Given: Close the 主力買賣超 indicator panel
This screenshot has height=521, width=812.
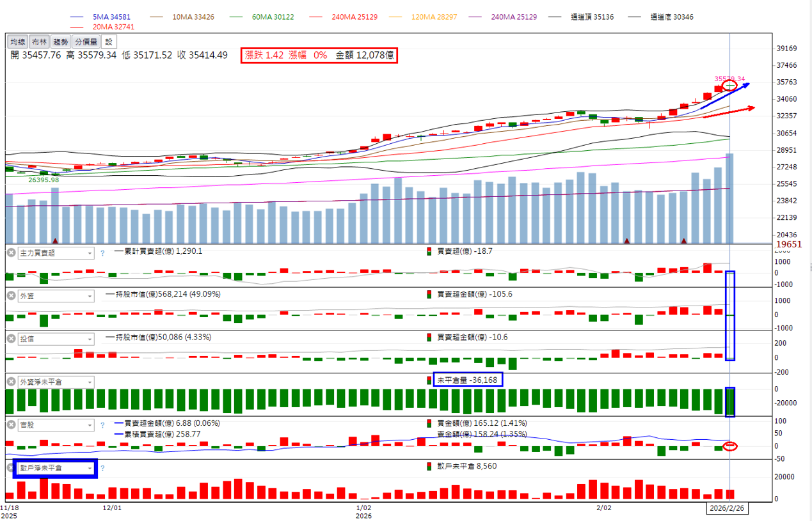Looking at the screenshot, I should point(11,253).
